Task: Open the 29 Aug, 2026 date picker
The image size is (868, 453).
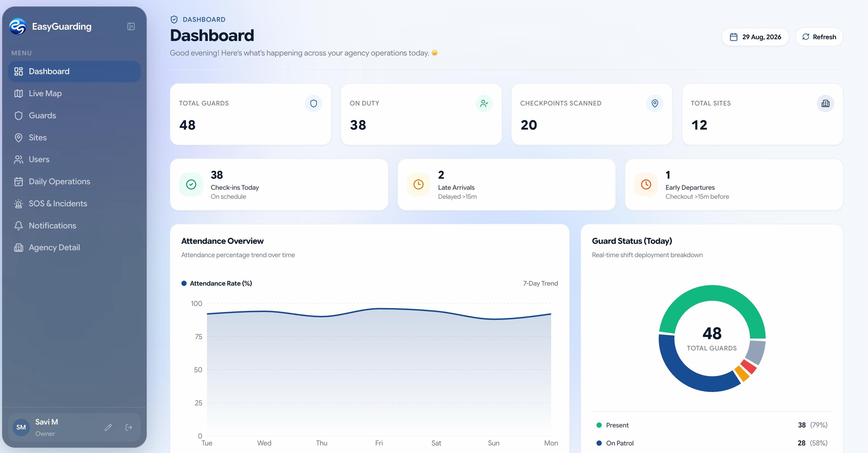Action: (755, 37)
